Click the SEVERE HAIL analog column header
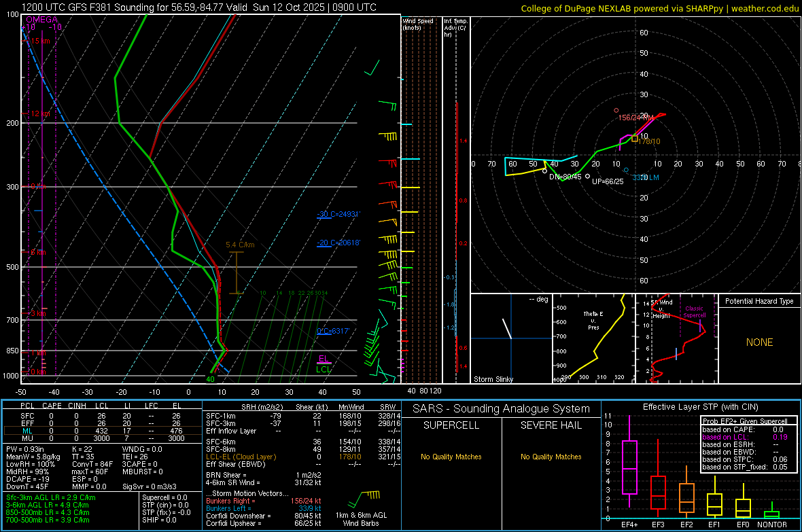The height and width of the screenshot is (532, 802). point(551,425)
